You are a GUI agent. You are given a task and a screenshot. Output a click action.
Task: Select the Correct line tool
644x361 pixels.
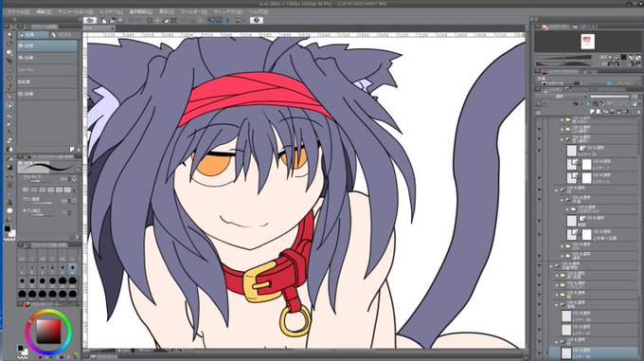click(x=9, y=220)
